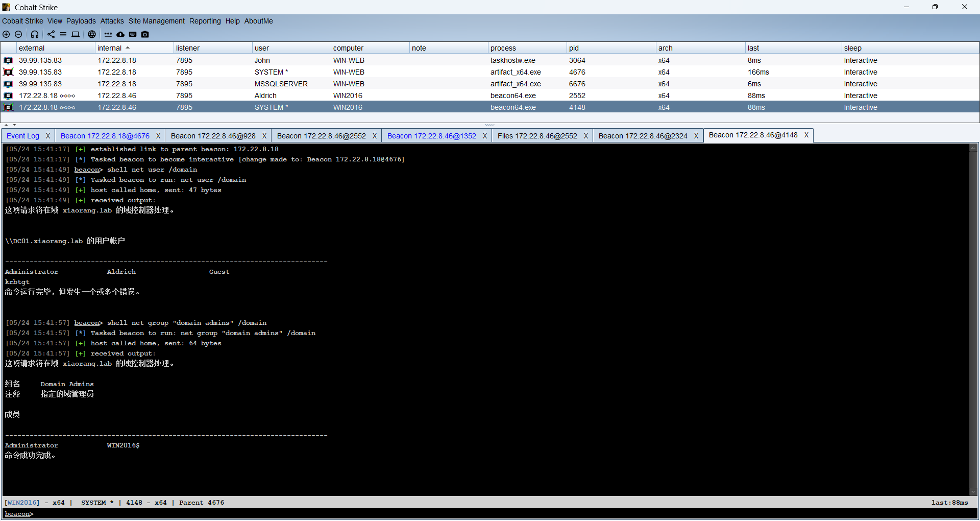Switch to Beacon 172.22.8.46@2324 tab
980x521 pixels.
tap(643, 136)
